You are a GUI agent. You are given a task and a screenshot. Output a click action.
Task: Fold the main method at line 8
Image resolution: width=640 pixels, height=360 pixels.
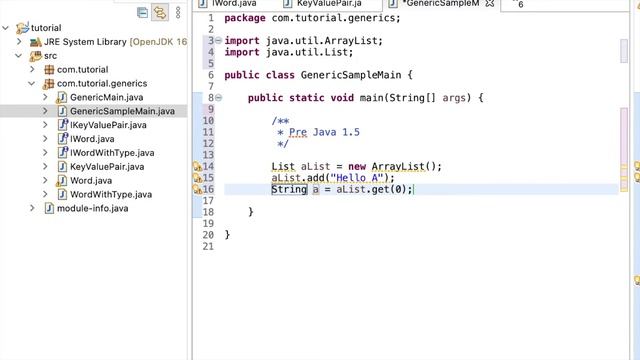(x=218, y=98)
